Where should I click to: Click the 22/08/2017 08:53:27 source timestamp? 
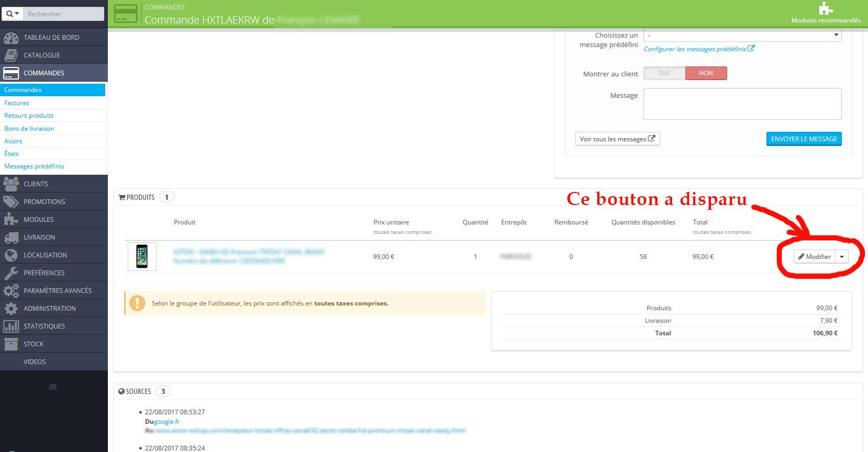[175, 412]
